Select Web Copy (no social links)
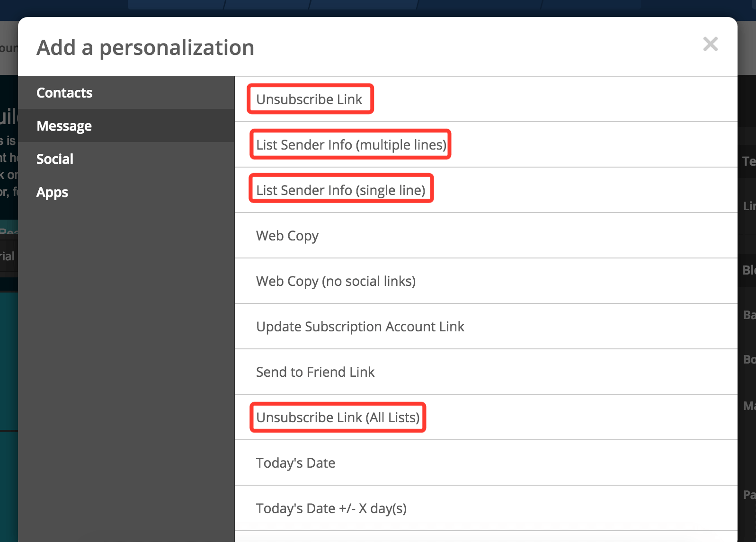 [x=336, y=281]
